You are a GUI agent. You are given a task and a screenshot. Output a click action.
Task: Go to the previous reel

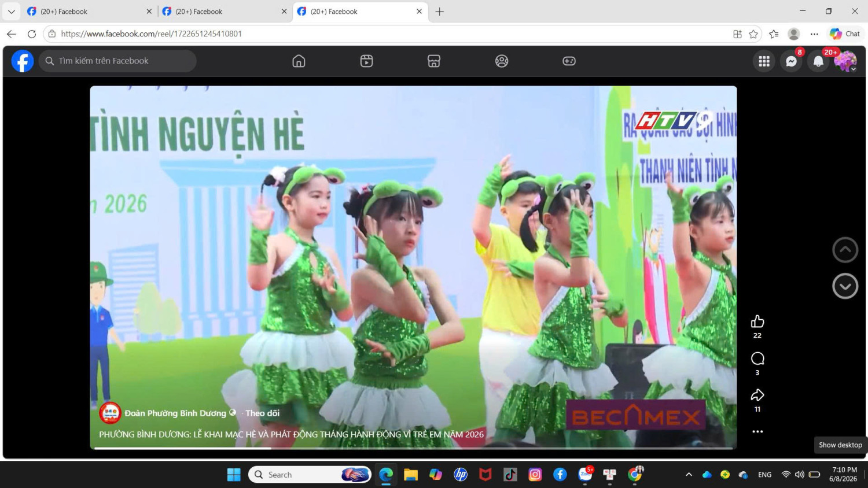click(x=845, y=250)
